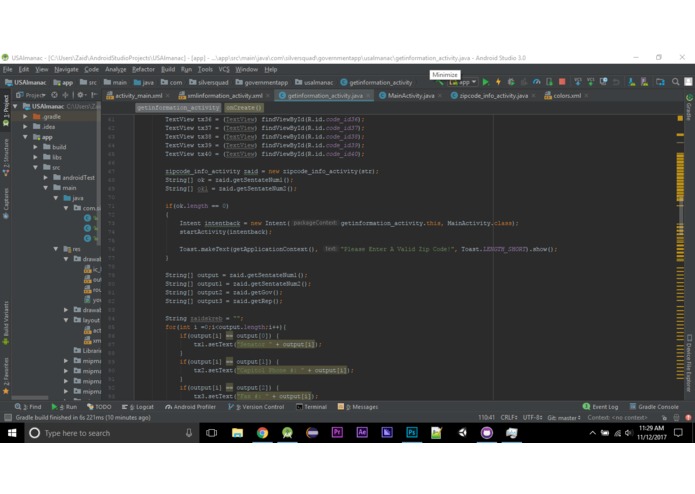Click the Apply Changes lightning bolt icon
This screenshot has height=494, width=695.
pyautogui.click(x=498, y=82)
